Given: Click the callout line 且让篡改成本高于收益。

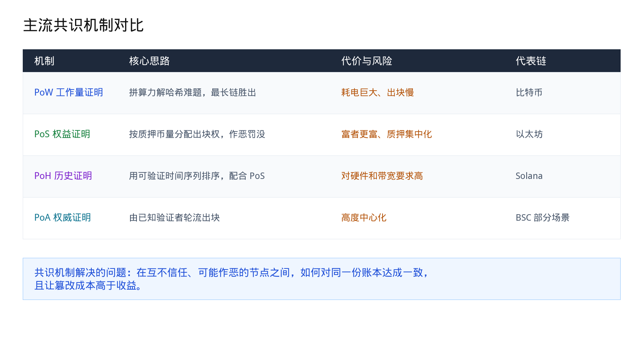Looking at the screenshot, I should coord(89,286).
